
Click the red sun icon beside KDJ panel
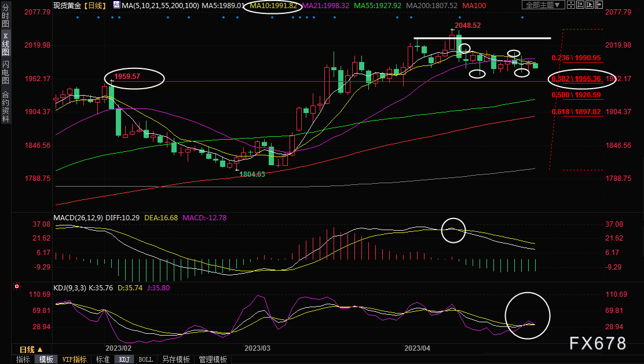17,286
